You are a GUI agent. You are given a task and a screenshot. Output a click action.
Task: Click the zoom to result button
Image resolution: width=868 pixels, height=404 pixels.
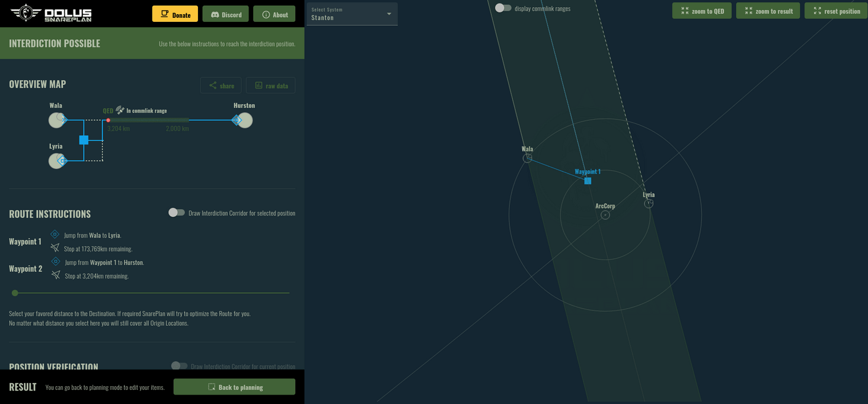point(768,10)
